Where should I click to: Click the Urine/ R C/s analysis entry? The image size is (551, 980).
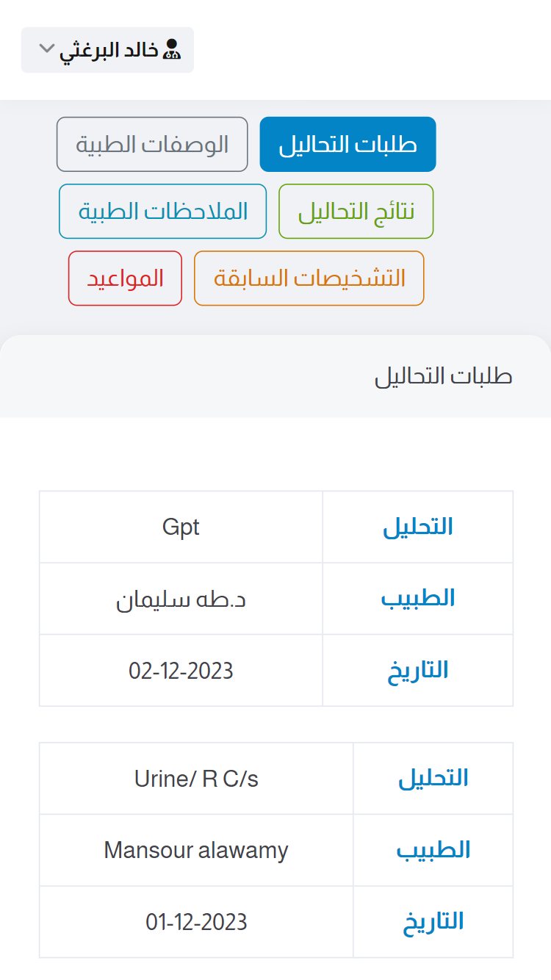coord(195,778)
